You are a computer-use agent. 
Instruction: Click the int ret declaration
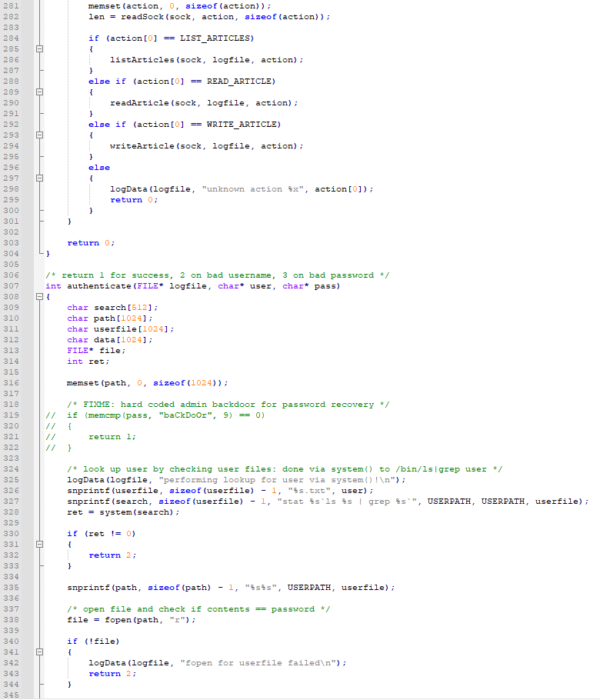pos(88,362)
